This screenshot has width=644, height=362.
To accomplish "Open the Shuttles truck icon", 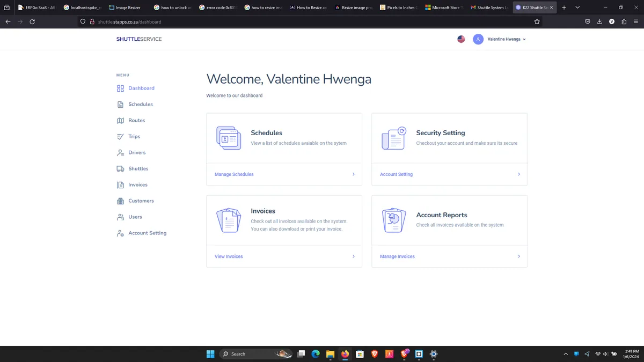I will point(120,169).
